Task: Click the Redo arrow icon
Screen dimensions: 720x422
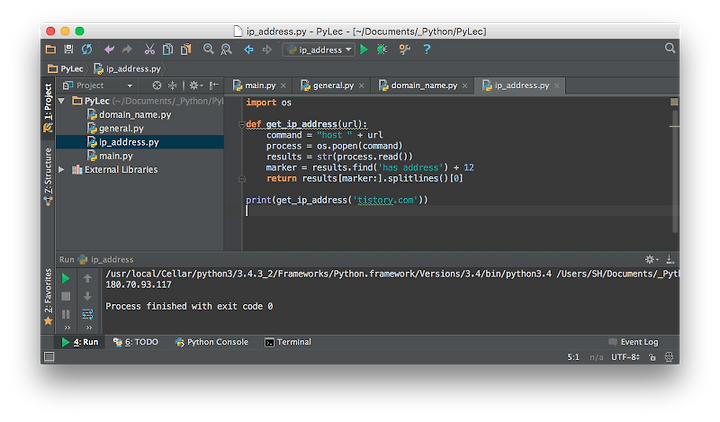Action: [x=127, y=49]
